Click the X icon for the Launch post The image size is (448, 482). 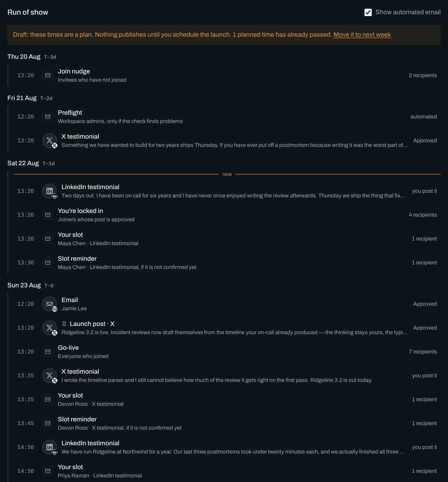(x=49, y=328)
